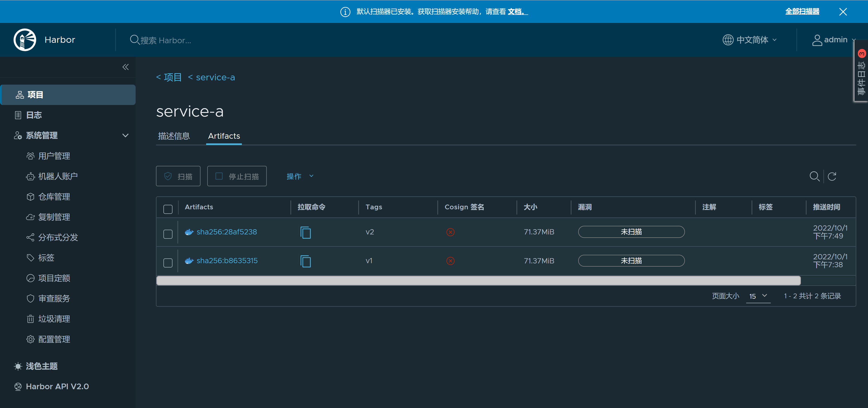This screenshot has height=408, width=868.
Task: Close the scanner info banner
Action: [x=843, y=12]
